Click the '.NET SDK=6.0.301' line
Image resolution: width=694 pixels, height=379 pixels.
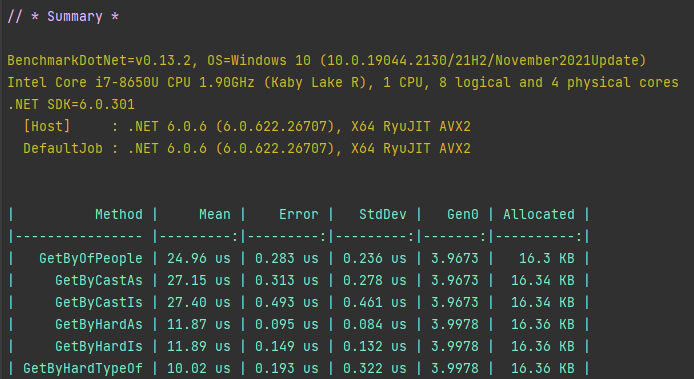click(71, 104)
